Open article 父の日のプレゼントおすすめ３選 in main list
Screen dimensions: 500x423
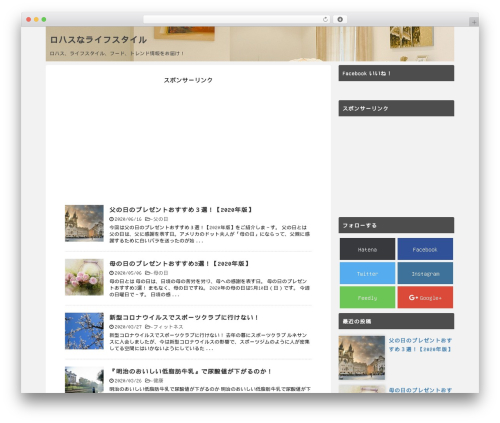pyautogui.click(x=181, y=210)
